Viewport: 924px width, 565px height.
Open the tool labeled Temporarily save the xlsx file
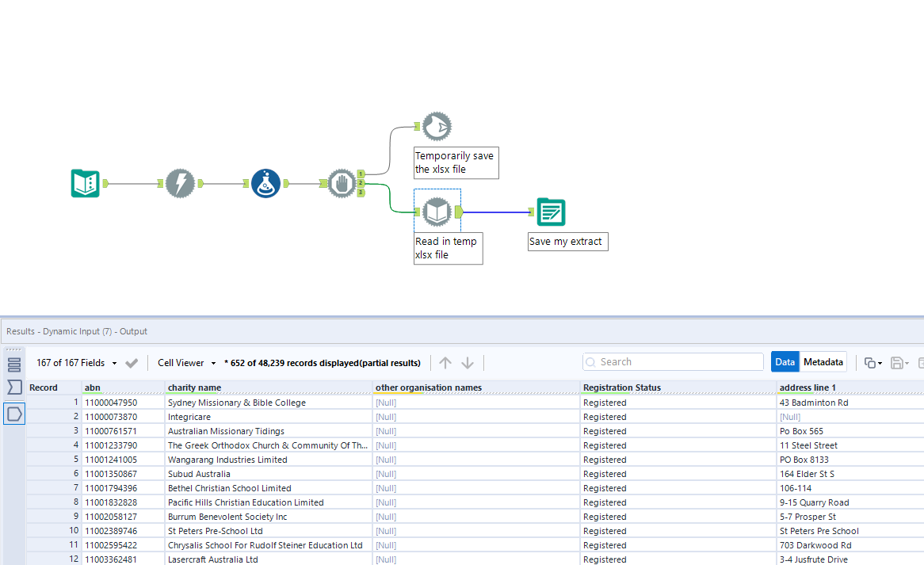coord(437,126)
